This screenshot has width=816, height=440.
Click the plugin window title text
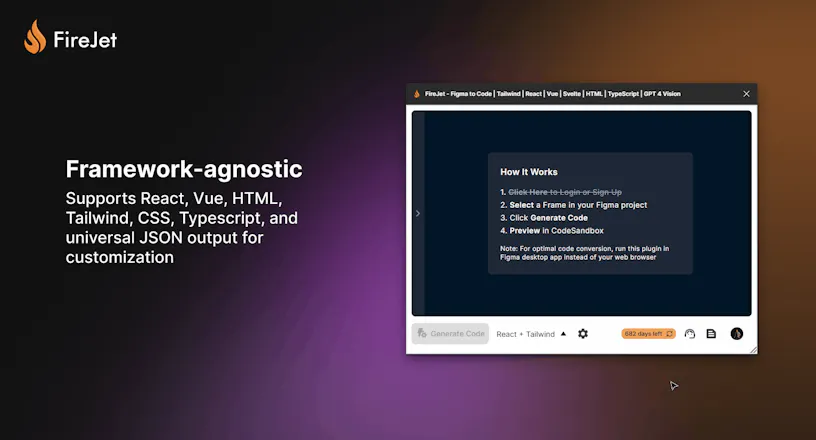coord(553,94)
